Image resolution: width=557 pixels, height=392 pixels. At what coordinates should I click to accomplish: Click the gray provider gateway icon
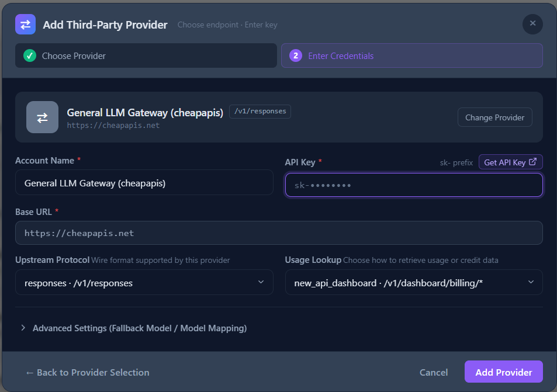42,117
